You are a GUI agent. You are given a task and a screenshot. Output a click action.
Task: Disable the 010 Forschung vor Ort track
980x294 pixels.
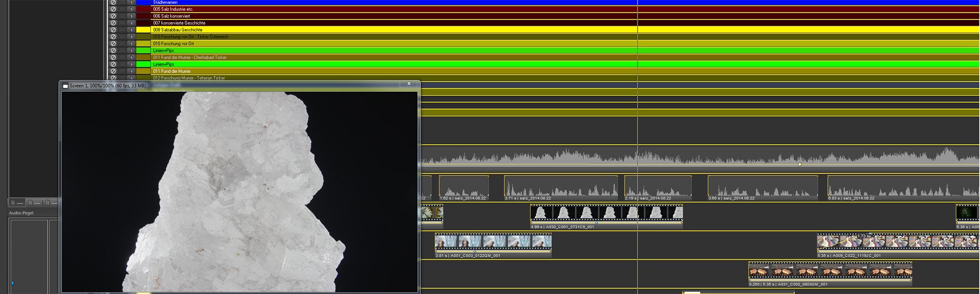113,44
